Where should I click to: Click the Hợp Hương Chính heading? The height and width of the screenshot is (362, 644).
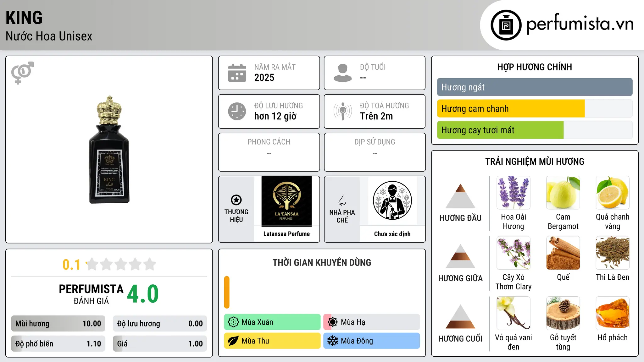pyautogui.click(x=535, y=67)
